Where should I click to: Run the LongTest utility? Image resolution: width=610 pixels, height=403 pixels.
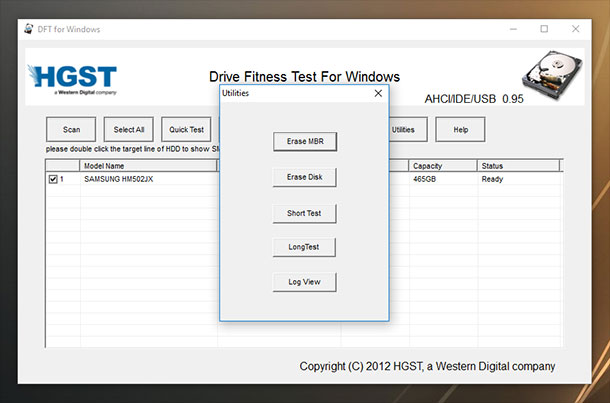pyautogui.click(x=304, y=247)
